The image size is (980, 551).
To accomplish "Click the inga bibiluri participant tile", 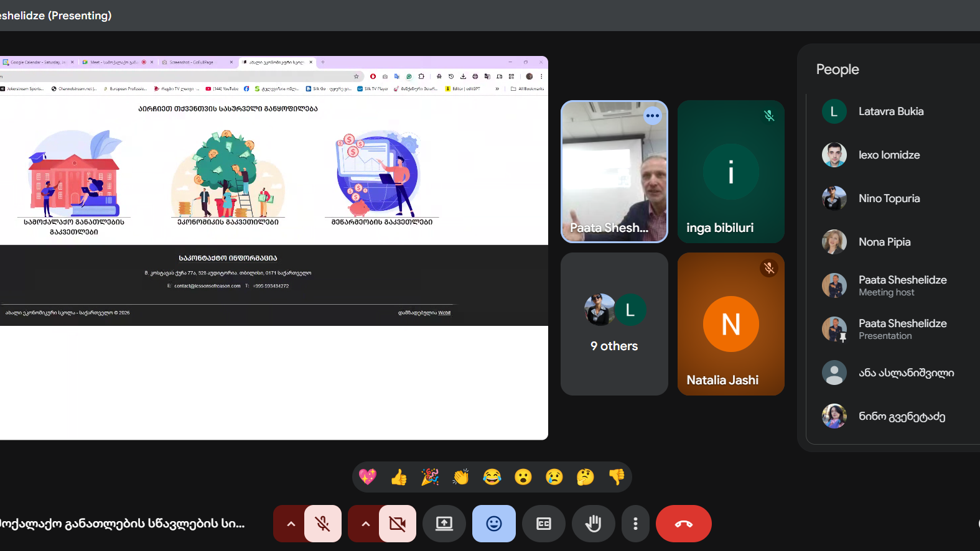I will click(730, 172).
